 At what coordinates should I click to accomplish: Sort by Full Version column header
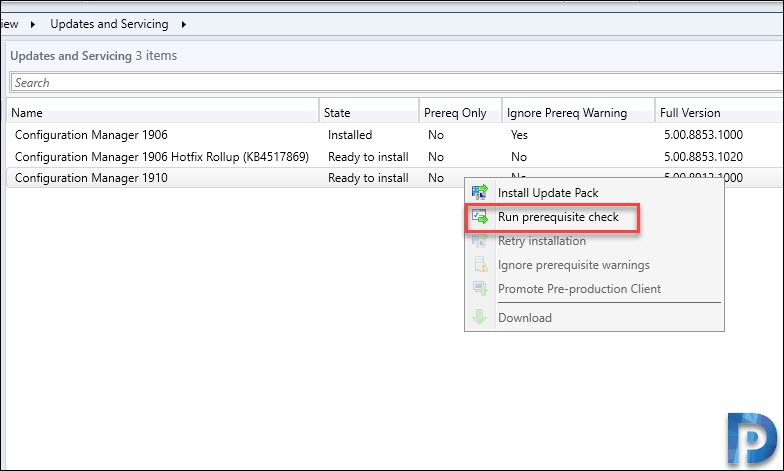click(719, 112)
